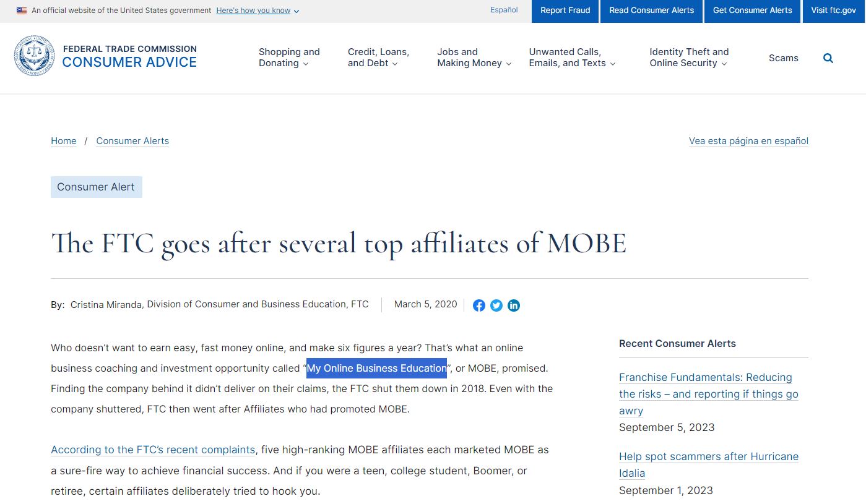
Task: Switch language via Español link
Action: [504, 10]
